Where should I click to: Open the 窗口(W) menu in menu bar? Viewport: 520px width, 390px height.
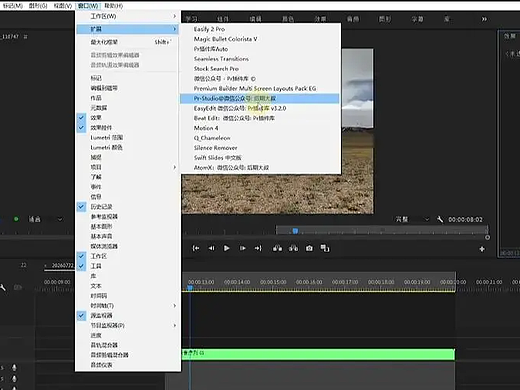pyautogui.click(x=88, y=6)
